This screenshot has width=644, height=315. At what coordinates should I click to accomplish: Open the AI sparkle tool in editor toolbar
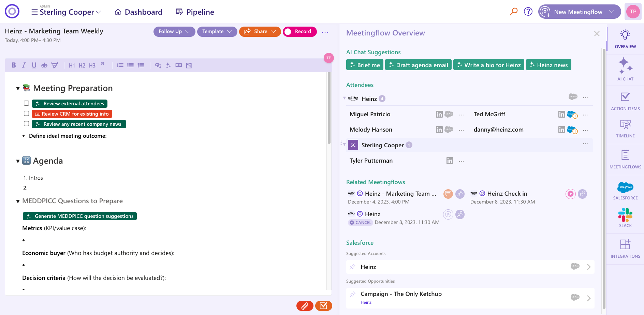point(168,65)
